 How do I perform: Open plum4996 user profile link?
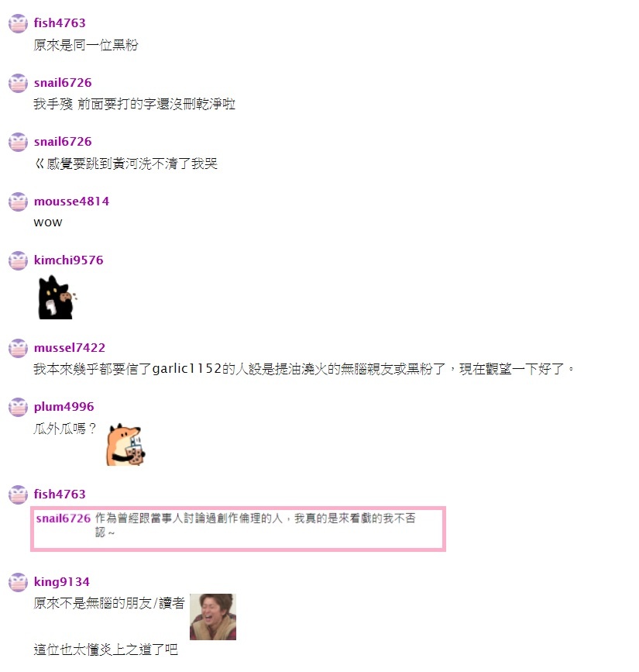[64, 407]
